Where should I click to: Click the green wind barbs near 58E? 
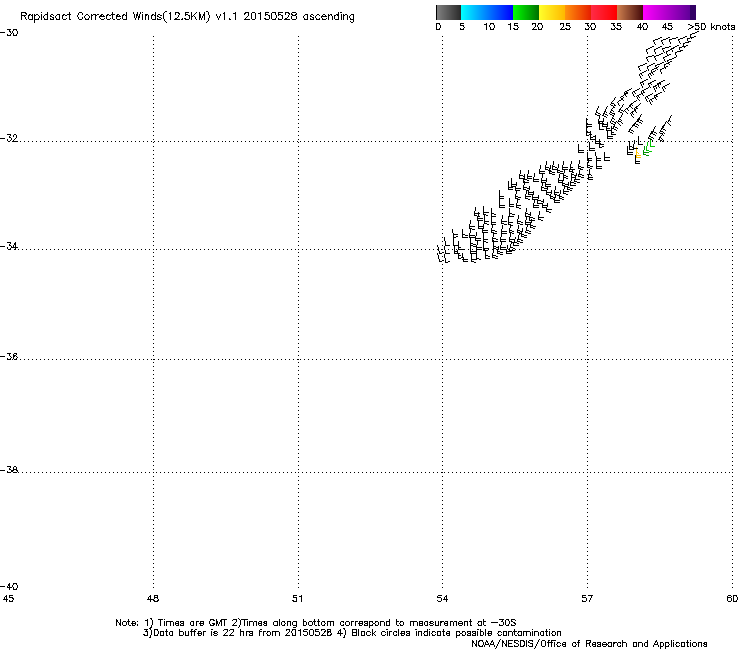click(x=648, y=148)
